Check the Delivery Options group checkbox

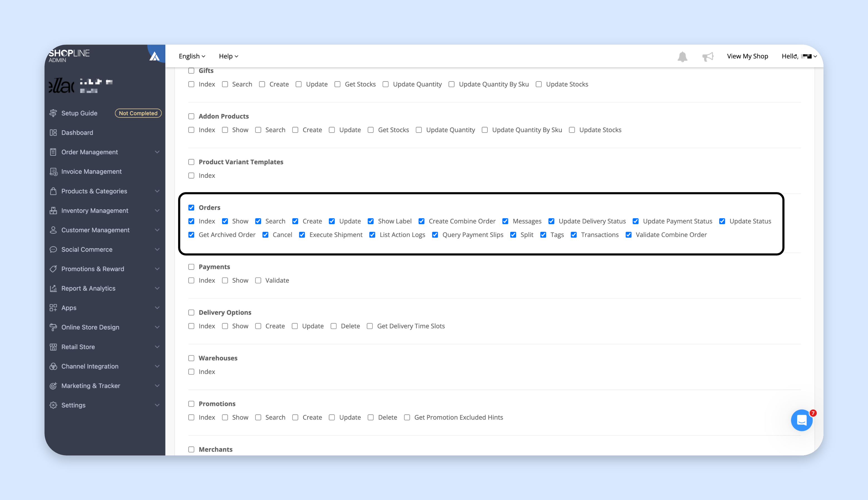tap(191, 313)
